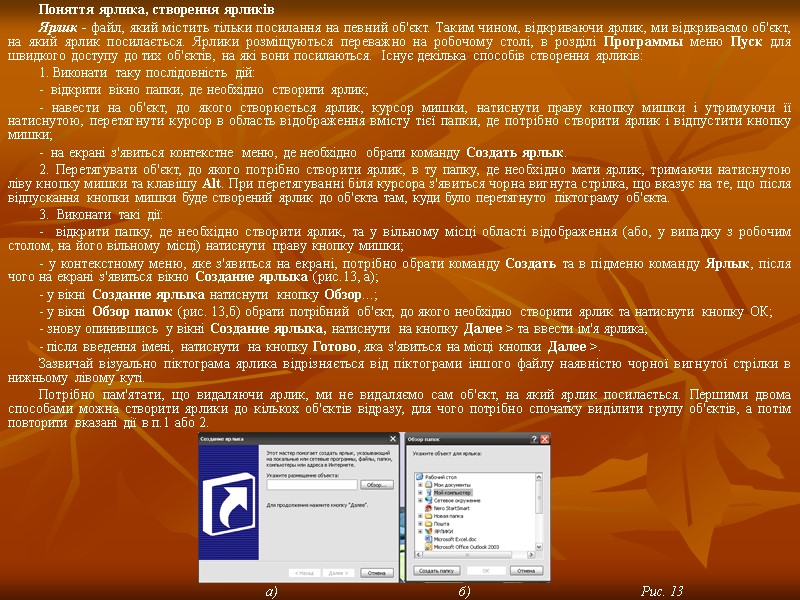Click Отмена in Обзор папок dialog
The image size is (800, 600).
coord(527,570)
